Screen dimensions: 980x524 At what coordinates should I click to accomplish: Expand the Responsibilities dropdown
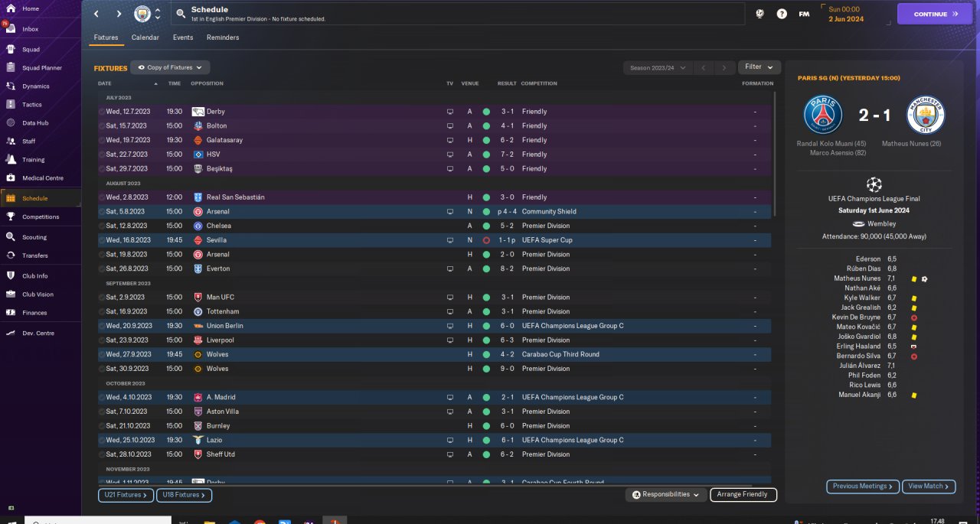click(x=665, y=495)
